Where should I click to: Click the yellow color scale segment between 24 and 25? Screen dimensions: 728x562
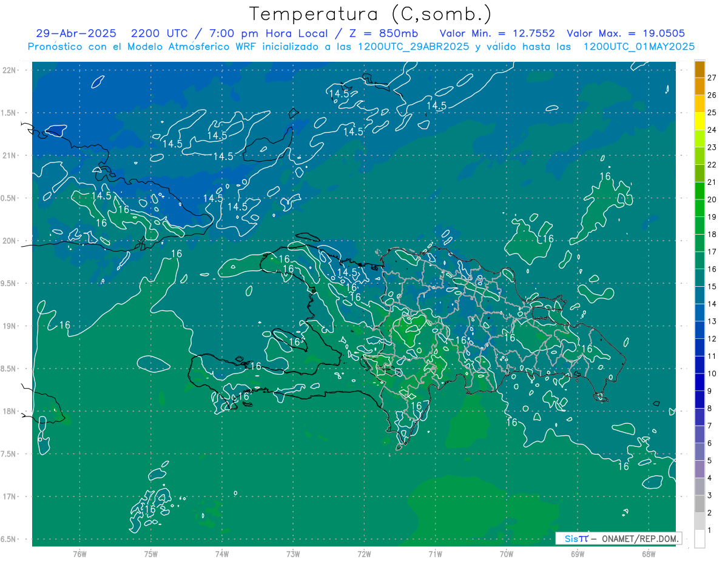699,121
